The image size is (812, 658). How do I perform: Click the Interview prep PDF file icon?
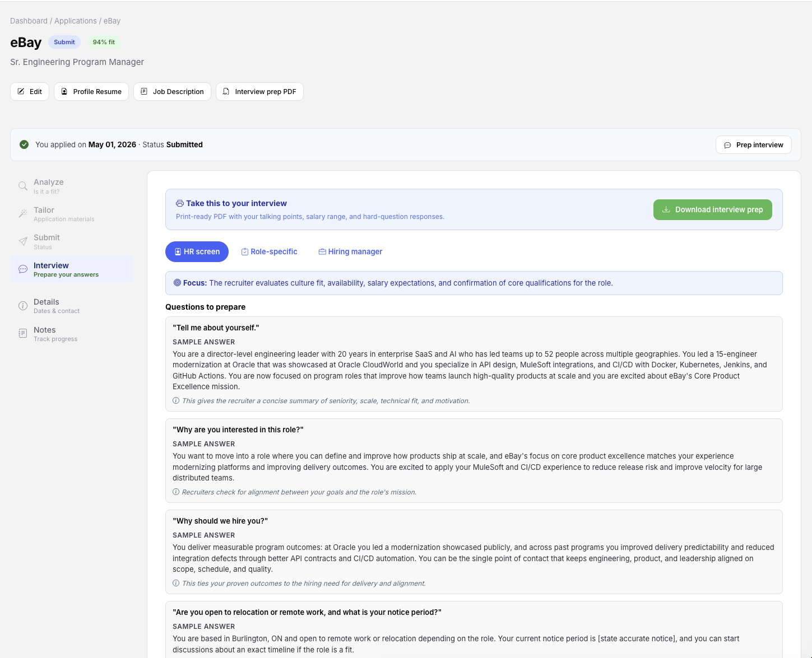coord(226,91)
